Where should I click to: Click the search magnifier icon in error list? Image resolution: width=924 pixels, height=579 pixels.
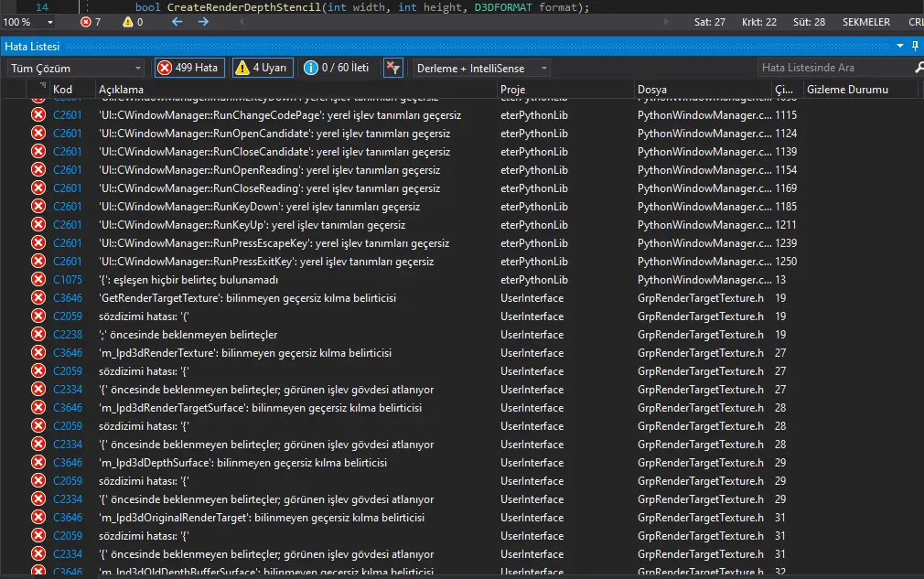[919, 68]
